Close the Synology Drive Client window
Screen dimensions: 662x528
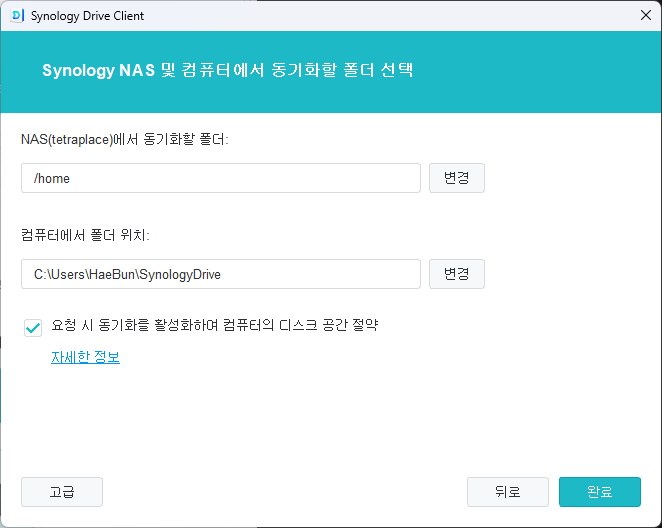(646, 15)
